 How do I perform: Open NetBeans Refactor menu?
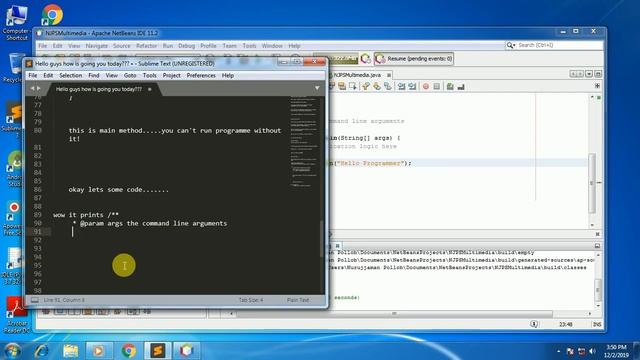tap(147, 46)
